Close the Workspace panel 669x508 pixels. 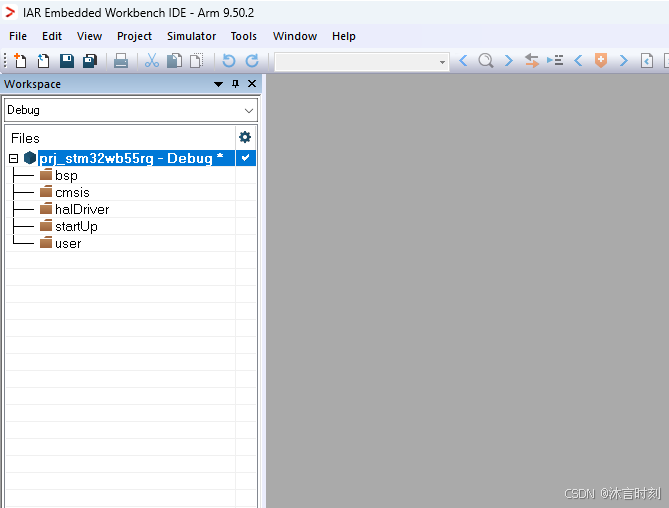point(252,84)
